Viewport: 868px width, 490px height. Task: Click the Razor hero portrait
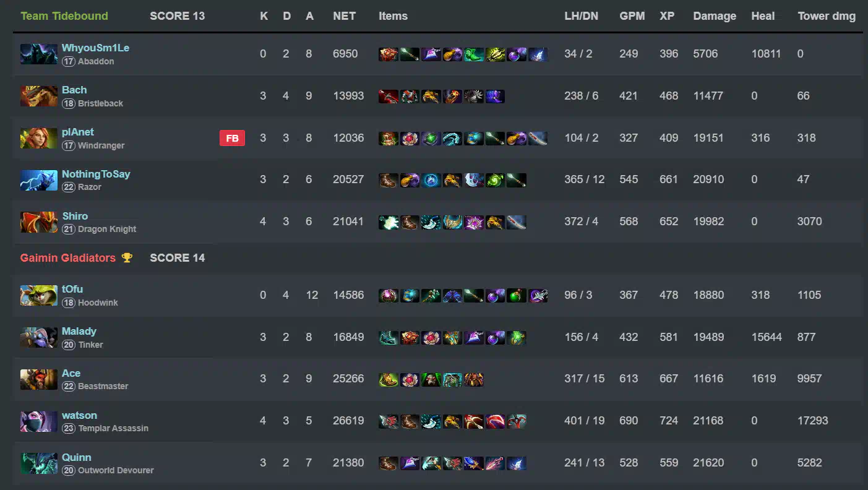(39, 180)
